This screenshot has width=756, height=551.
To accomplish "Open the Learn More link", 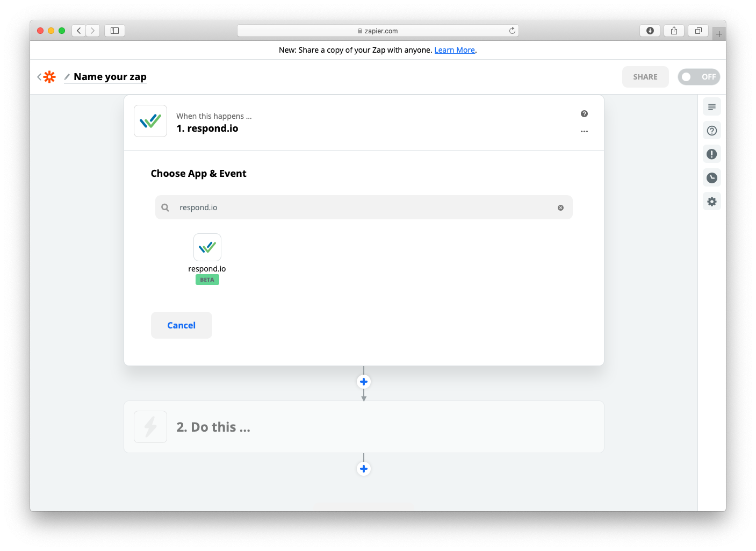I will 455,50.
